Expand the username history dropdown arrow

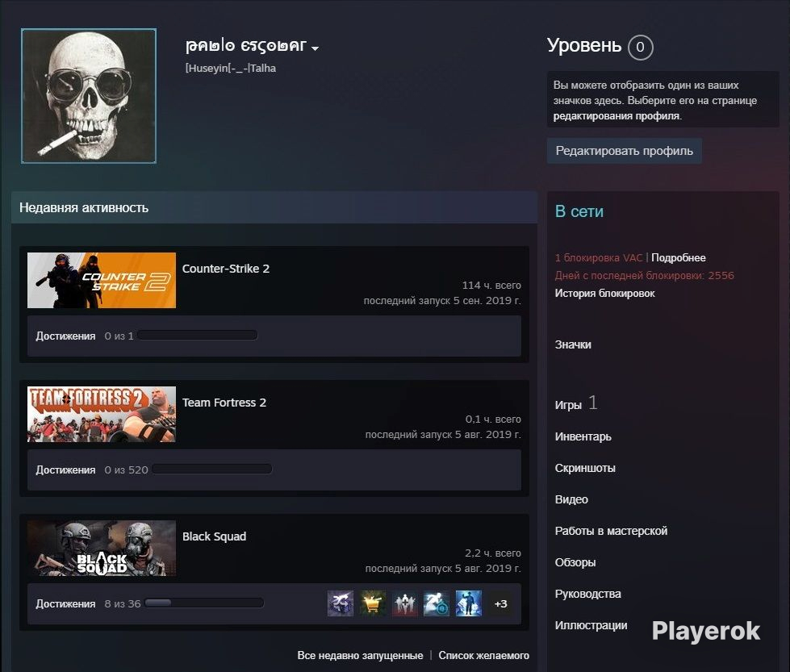click(315, 48)
